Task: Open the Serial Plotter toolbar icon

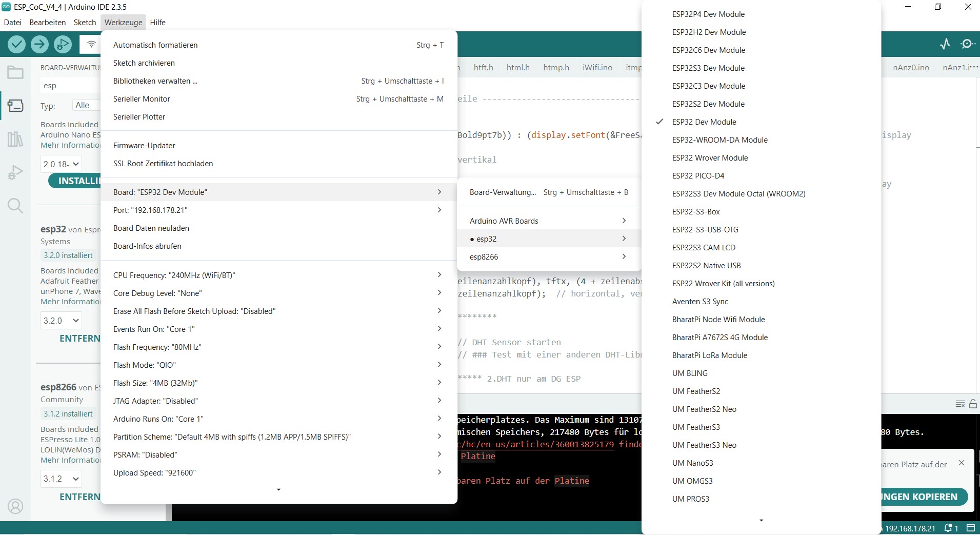Action: [945, 44]
